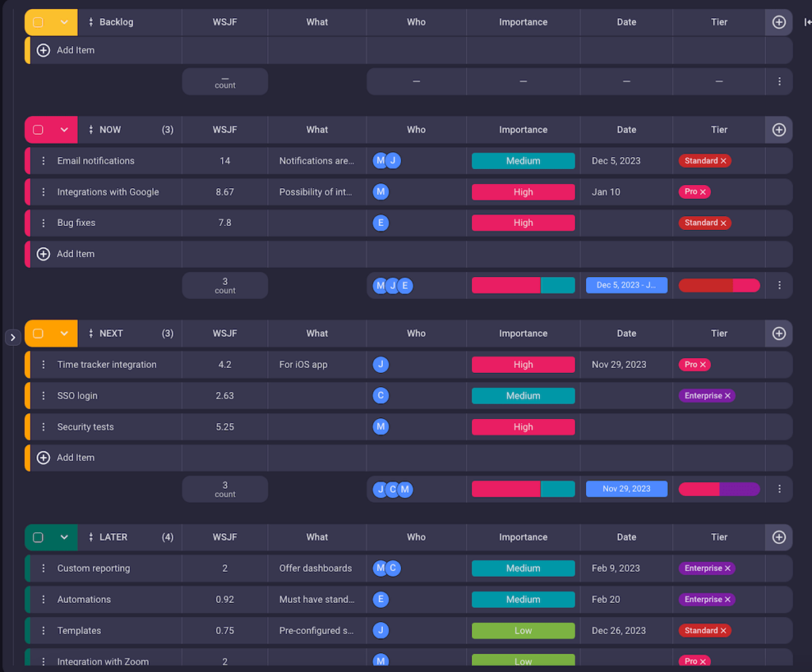The width and height of the screenshot is (812, 672).
Task: Open the row menu dots for Security tests
Action: [44, 426]
